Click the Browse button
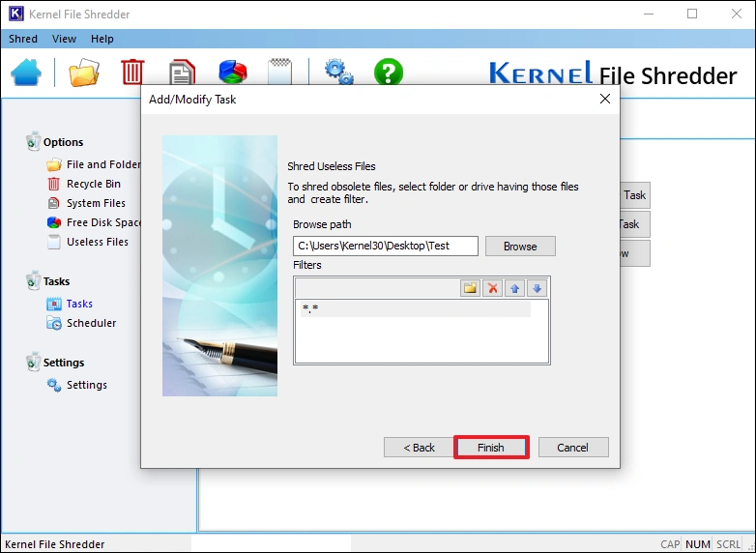Image resolution: width=756 pixels, height=553 pixels. (519, 247)
